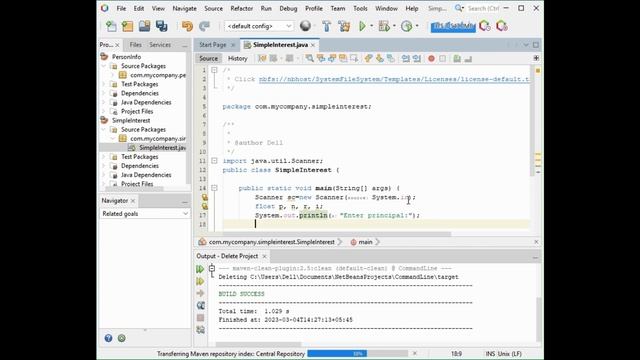Click the blue help icon in Navigator
The height and width of the screenshot is (360, 640).
tap(108, 338)
